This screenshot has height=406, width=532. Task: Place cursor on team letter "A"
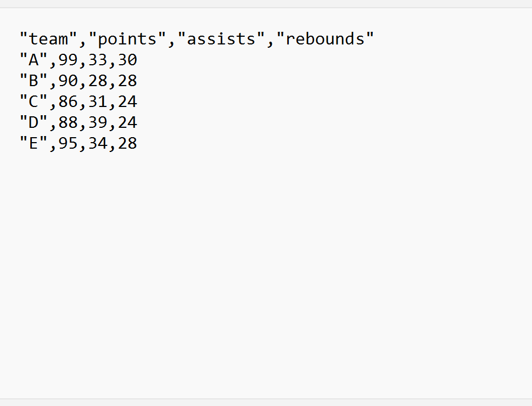33,60
